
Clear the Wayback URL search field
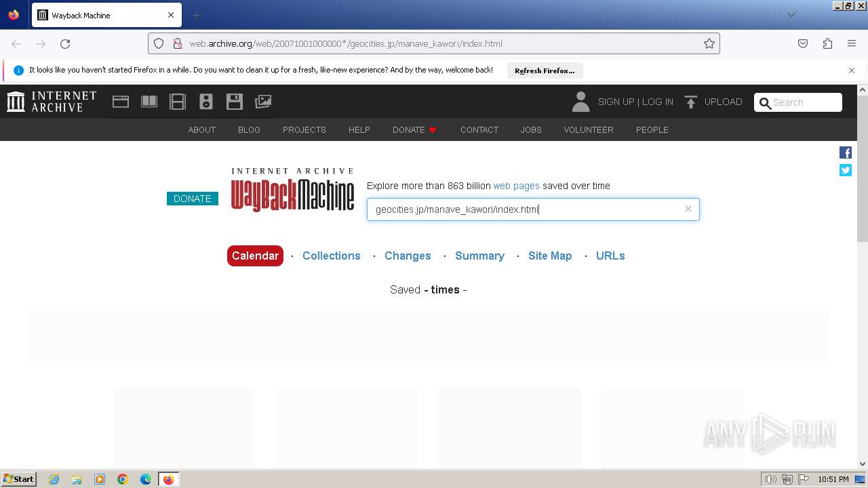click(x=688, y=209)
